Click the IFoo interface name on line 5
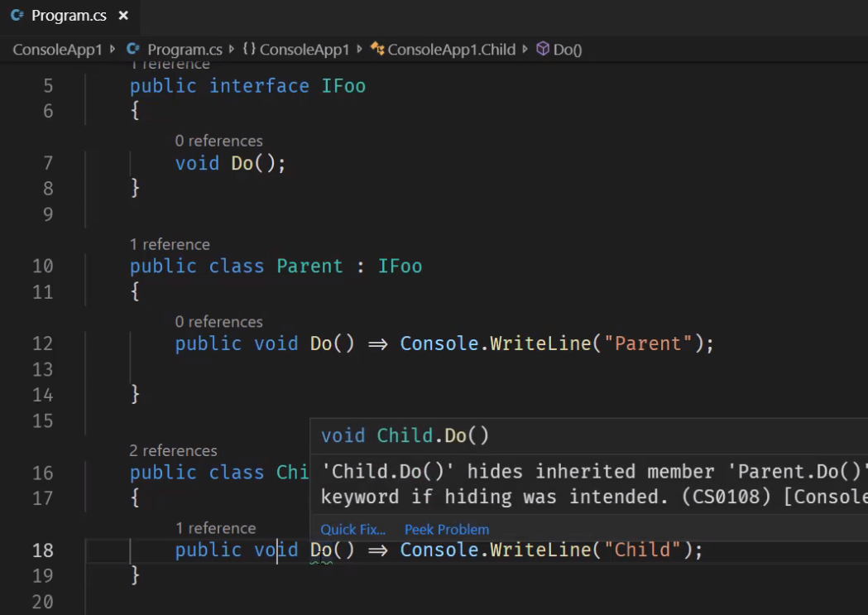 click(343, 86)
